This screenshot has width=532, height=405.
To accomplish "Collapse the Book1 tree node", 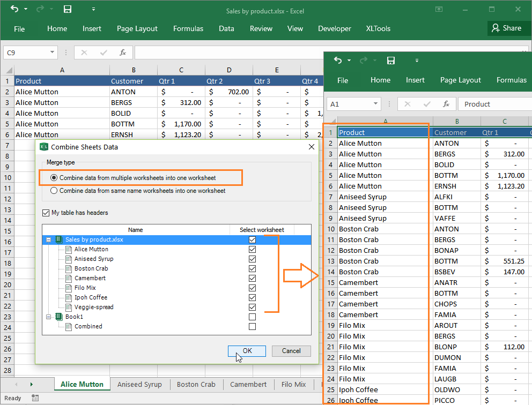I will pyautogui.click(x=49, y=317).
